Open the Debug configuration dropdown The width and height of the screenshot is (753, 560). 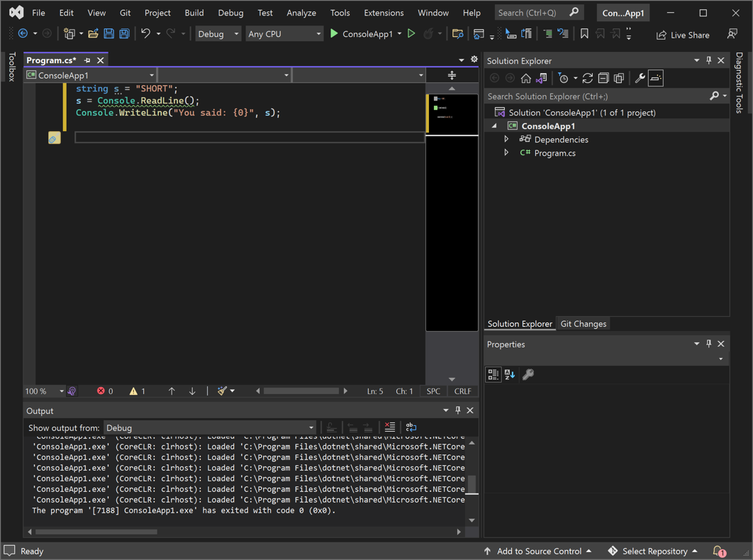point(218,33)
